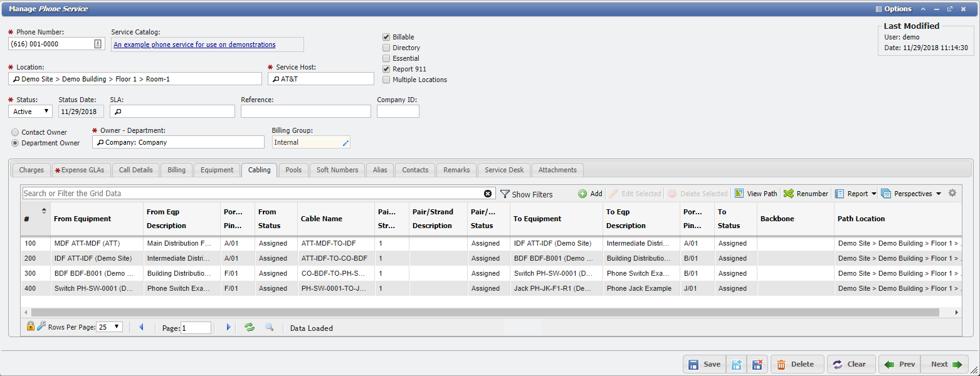
Task: Click the wrench icon beside Rows Per Page
Action: click(x=41, y=326)
